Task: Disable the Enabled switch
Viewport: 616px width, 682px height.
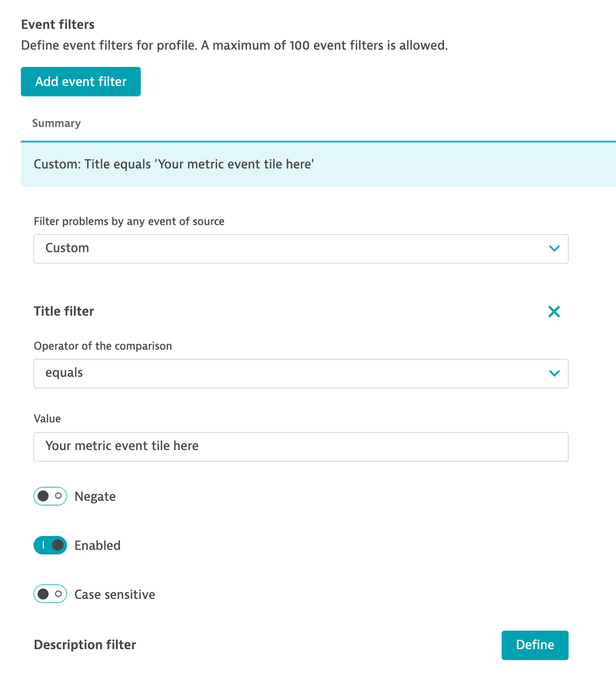Action: [x=50, y=545]
